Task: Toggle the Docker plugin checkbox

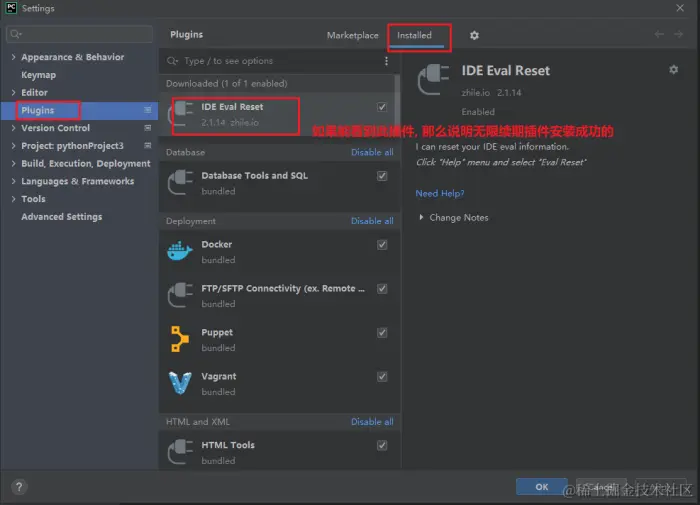Action: [x=382, y=245]
